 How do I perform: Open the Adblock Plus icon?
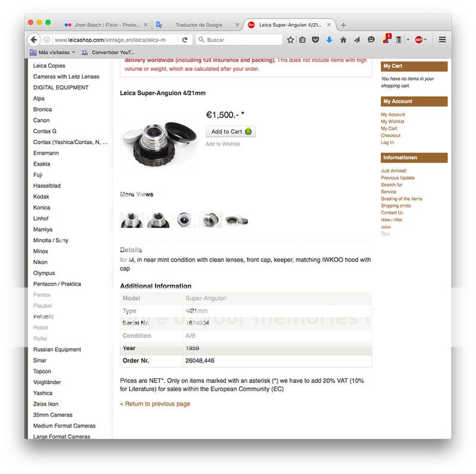(419, 40)
